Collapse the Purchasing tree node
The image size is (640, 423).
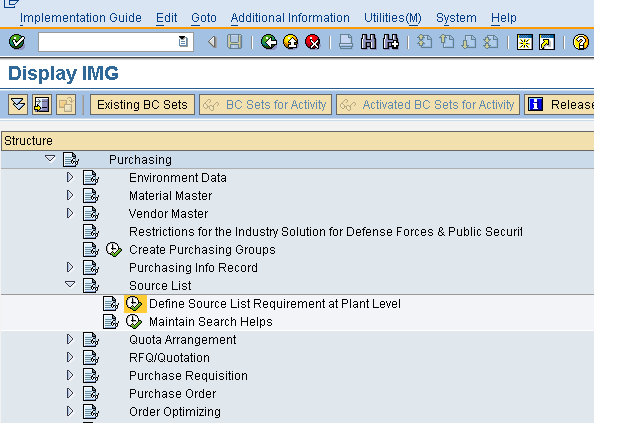pyautogui.click(x=50, y=160)
